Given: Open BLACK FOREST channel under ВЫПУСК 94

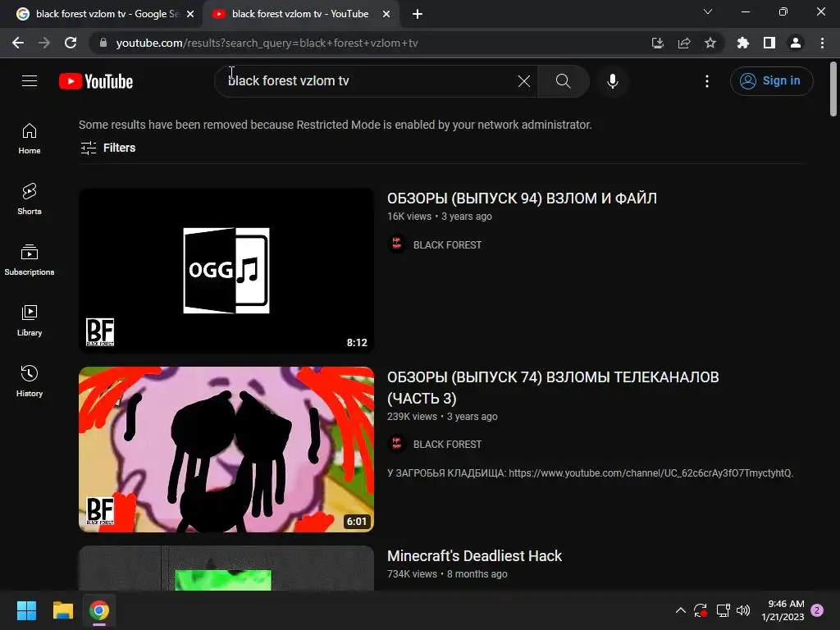Looking at the screenshot, I should tap(447, 244).
